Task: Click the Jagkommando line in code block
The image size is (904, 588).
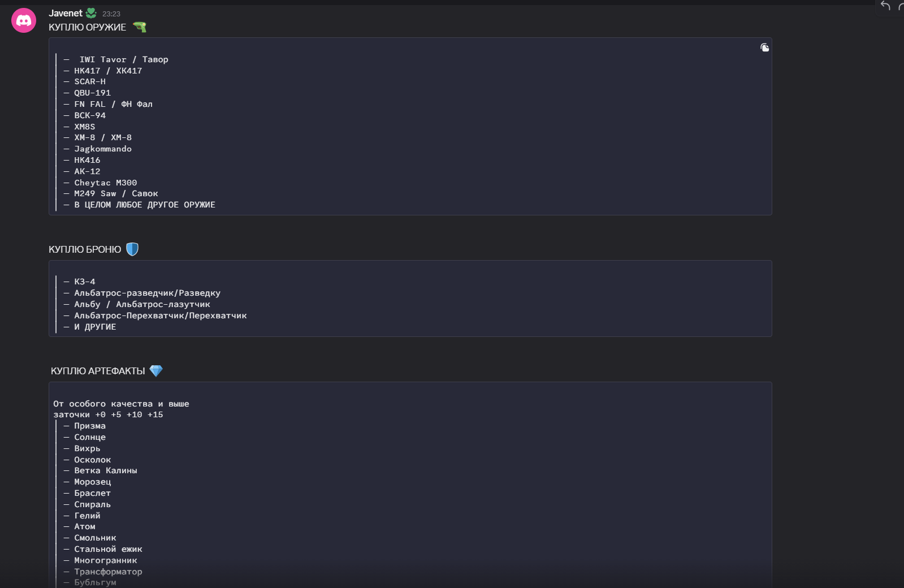Action: click(103, 149)
